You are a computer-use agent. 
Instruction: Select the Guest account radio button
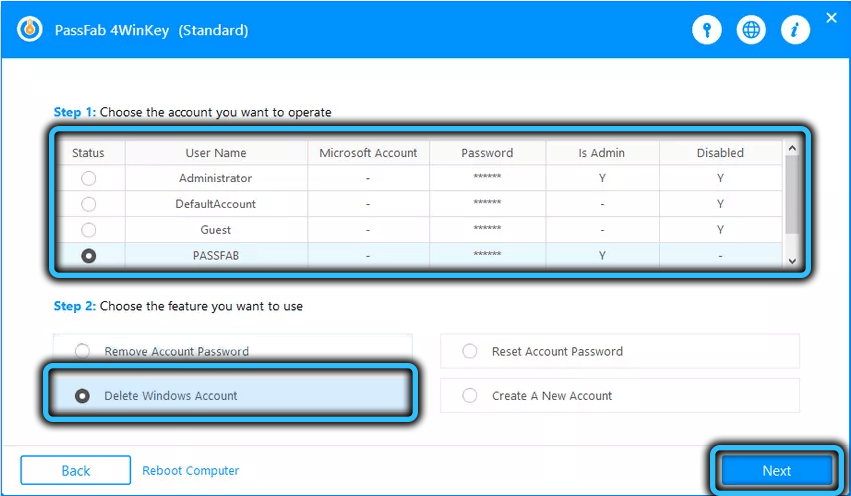click(89, 230)
